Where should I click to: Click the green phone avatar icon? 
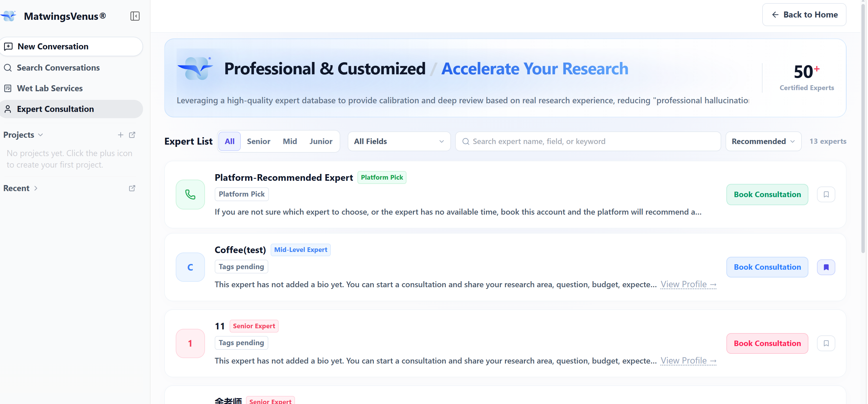click(190, 195)
